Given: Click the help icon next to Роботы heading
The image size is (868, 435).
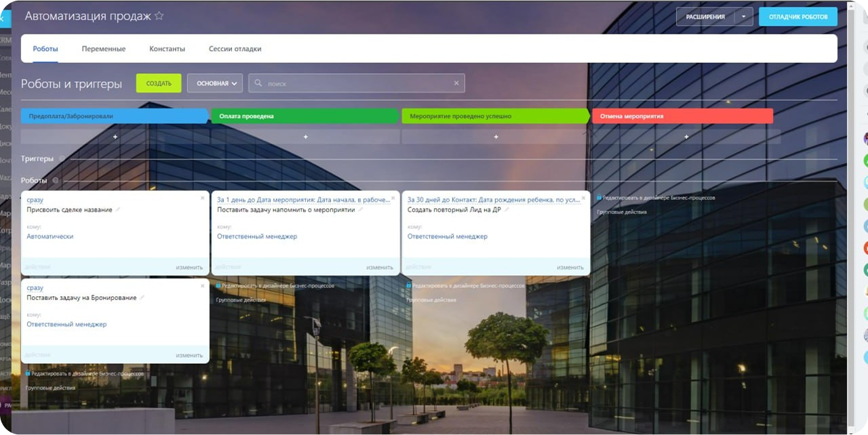Looking at the screenshot, I should point(56,181).
